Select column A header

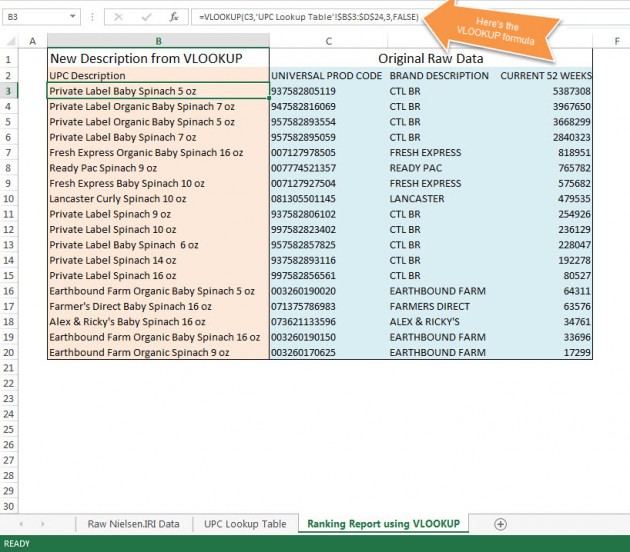tap(33, 41)
